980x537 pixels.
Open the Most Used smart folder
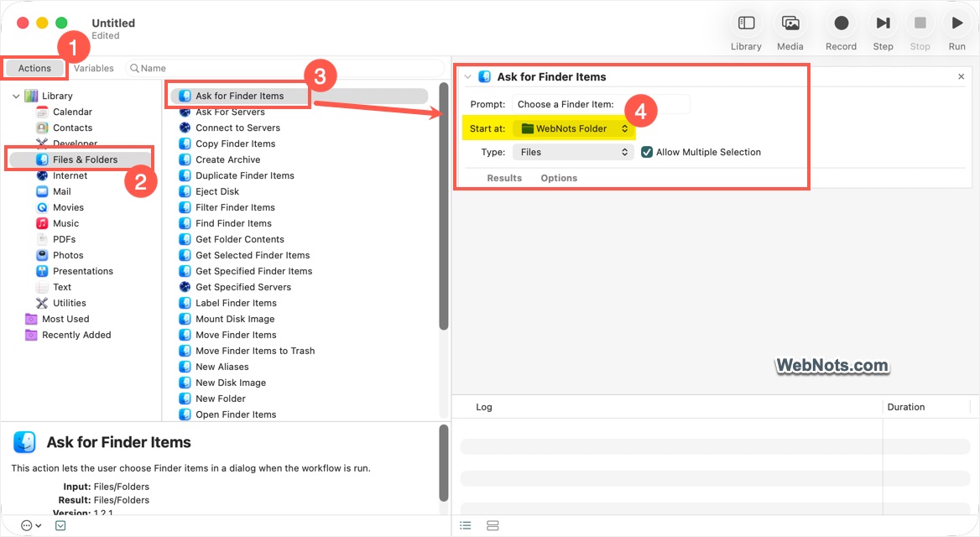point(65,319)
